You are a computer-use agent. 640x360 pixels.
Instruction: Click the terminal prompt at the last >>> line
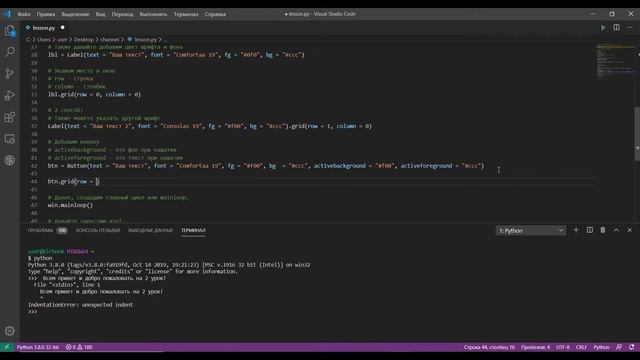(x=33, y=312)
